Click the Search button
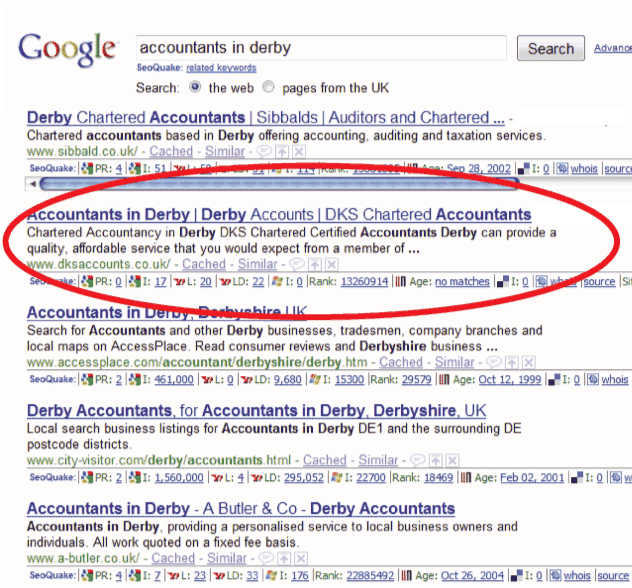This screenshot has height=588, width=632. [x=551, y=48]
